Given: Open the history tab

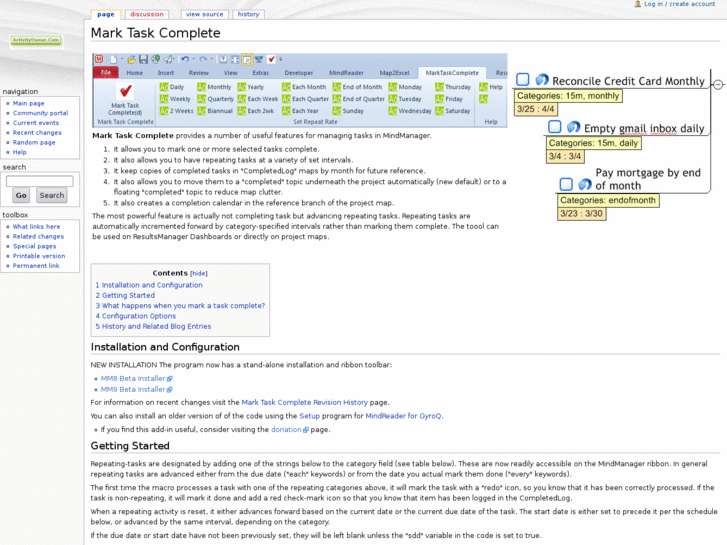Looking at the screenshot, I should point(249,14).
